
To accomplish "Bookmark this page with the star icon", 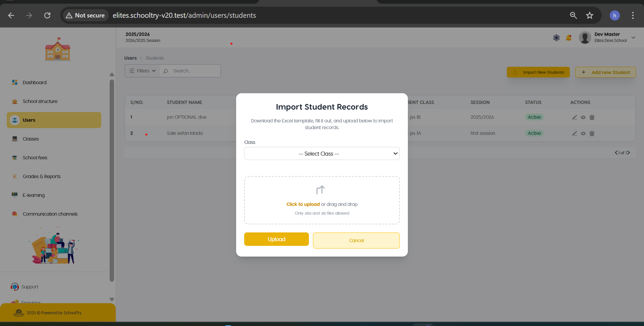I will (590, 15).
